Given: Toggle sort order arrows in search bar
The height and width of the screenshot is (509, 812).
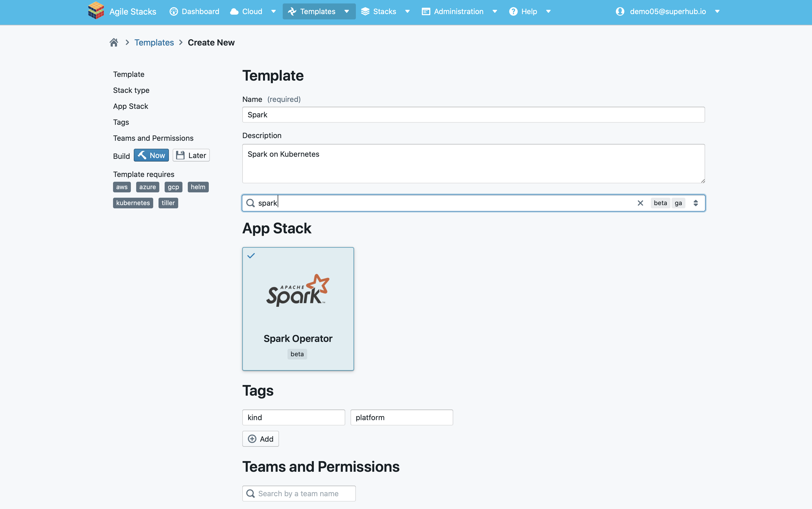Looking at the screenshot, I should 696,203.
